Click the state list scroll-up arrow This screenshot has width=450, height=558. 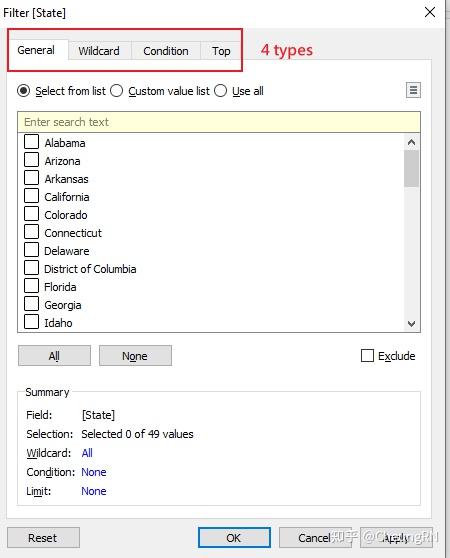[x=412, y=142]
